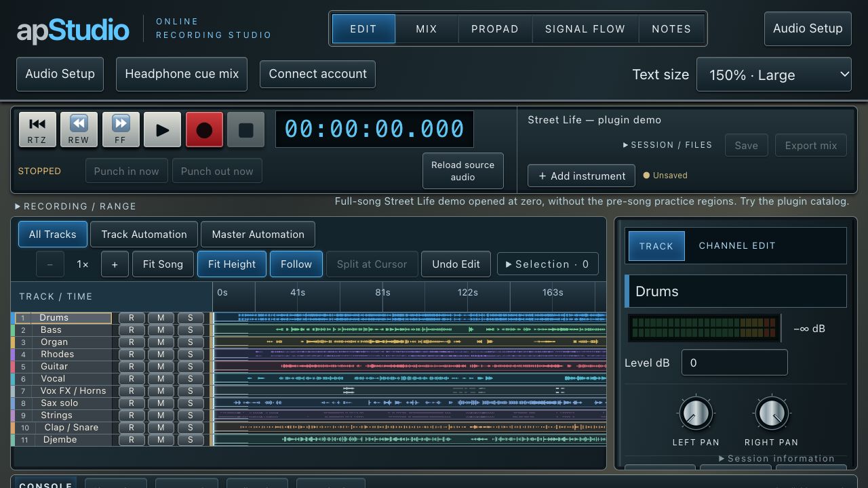Click the Connect account button
The height and width of the screenshot is (488, 868).
[317, 74]
